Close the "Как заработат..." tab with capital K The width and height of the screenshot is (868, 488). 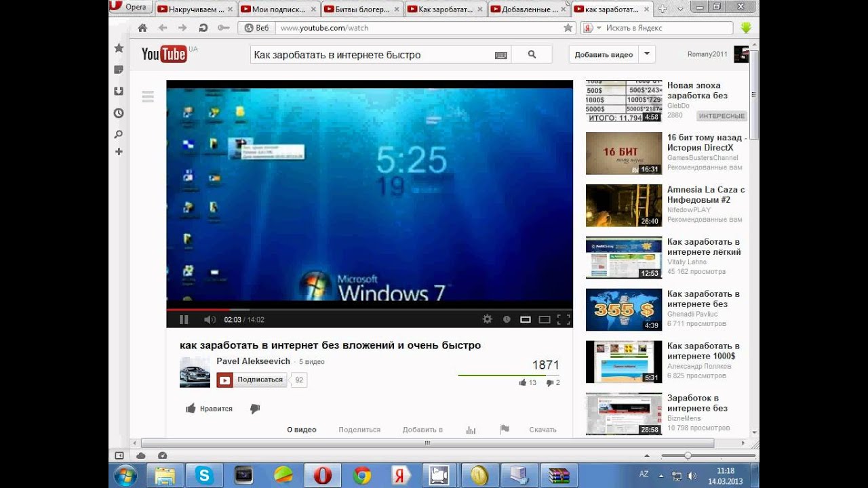point(479,9)
